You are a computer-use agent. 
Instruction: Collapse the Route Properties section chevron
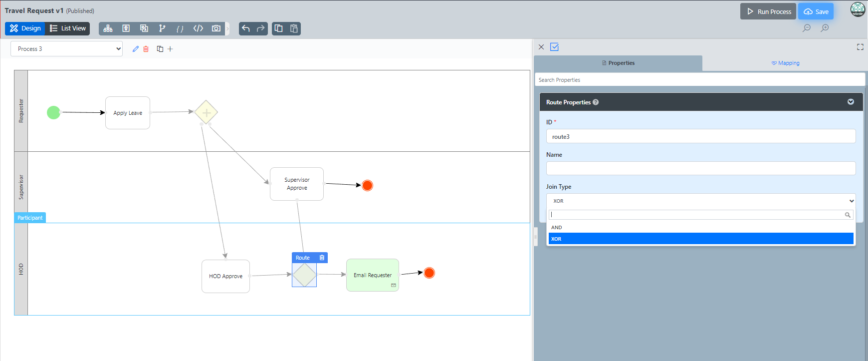pos(851,102)
